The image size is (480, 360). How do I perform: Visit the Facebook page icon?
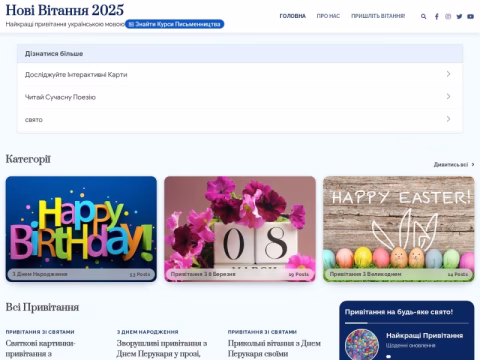437,16
